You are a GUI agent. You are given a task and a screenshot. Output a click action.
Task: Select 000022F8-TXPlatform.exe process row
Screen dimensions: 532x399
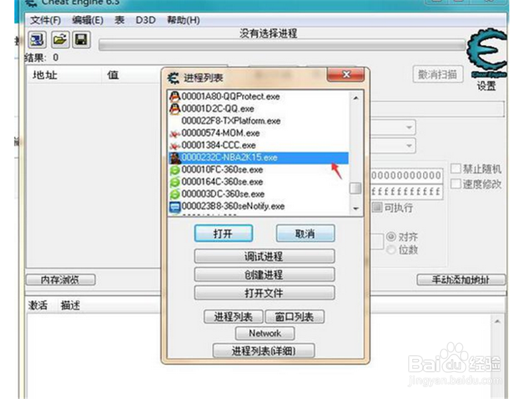click(259, 121)
